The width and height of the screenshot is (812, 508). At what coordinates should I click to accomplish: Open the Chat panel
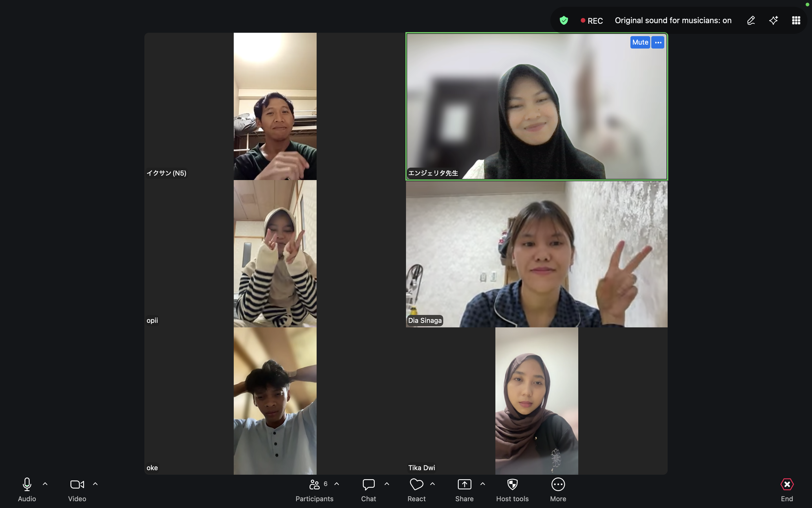[x=369, y=490]
